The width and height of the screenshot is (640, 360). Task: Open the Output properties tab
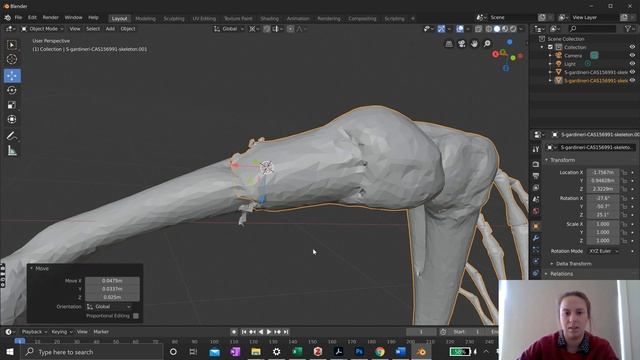[x=536, y=176]
